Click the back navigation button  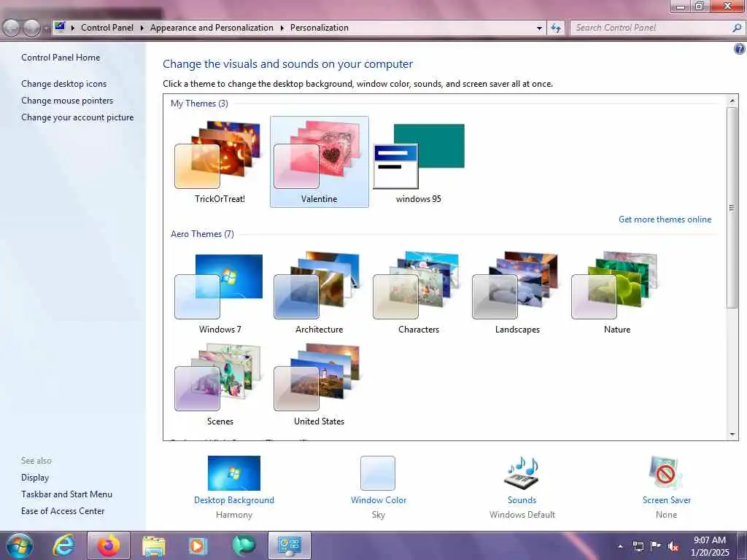[x=12, y=28]
